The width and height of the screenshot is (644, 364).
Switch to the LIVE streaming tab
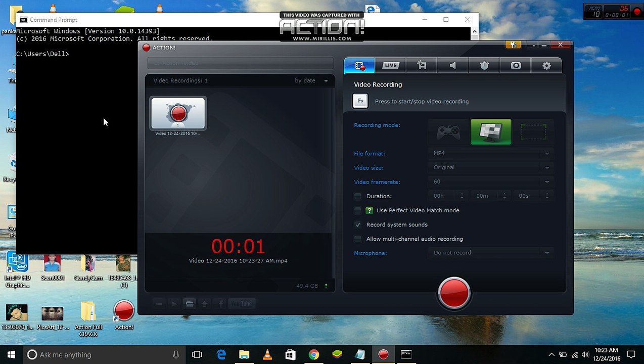point(390,65)
